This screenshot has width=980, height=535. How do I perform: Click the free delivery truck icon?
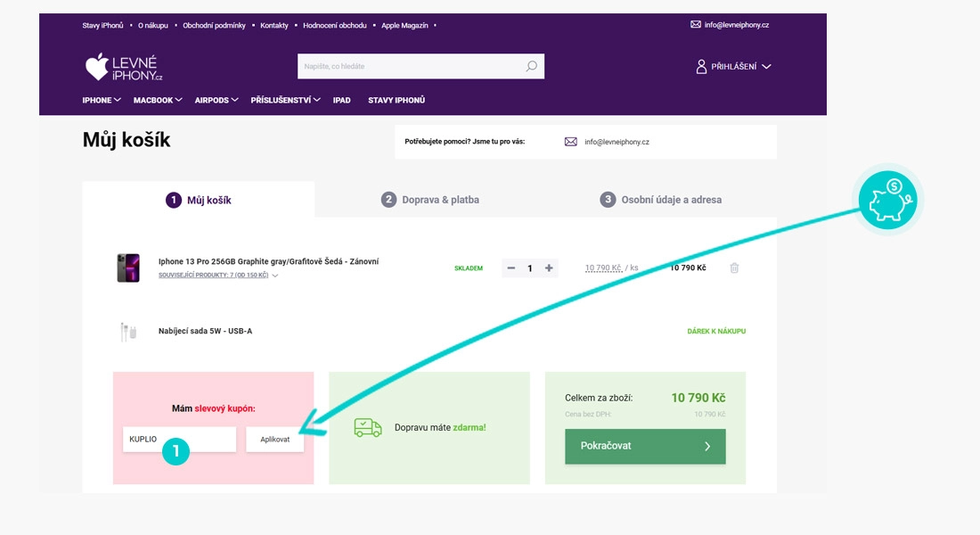tap(367, 427)
